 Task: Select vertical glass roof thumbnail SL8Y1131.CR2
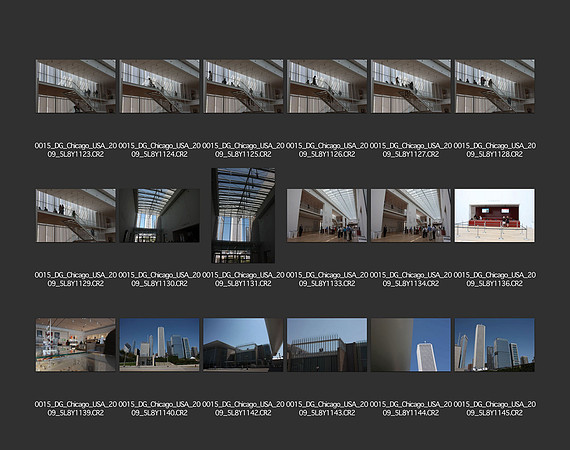(x=243, y=215)
